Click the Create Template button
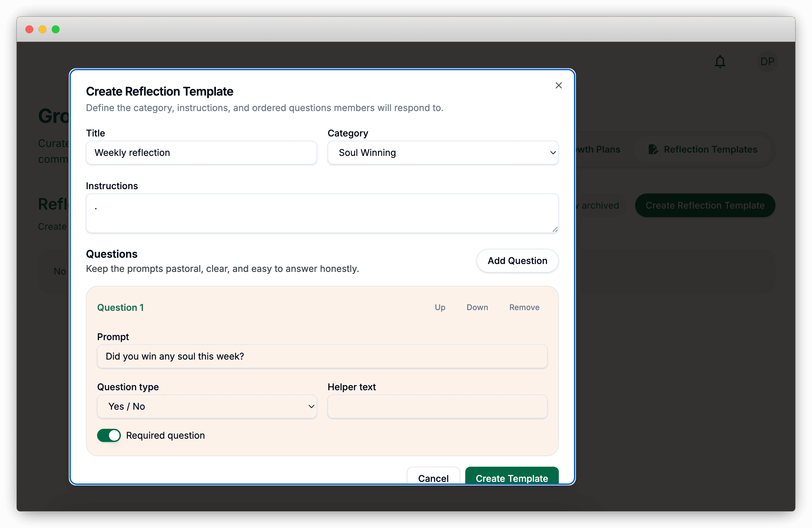 (512, 475)
